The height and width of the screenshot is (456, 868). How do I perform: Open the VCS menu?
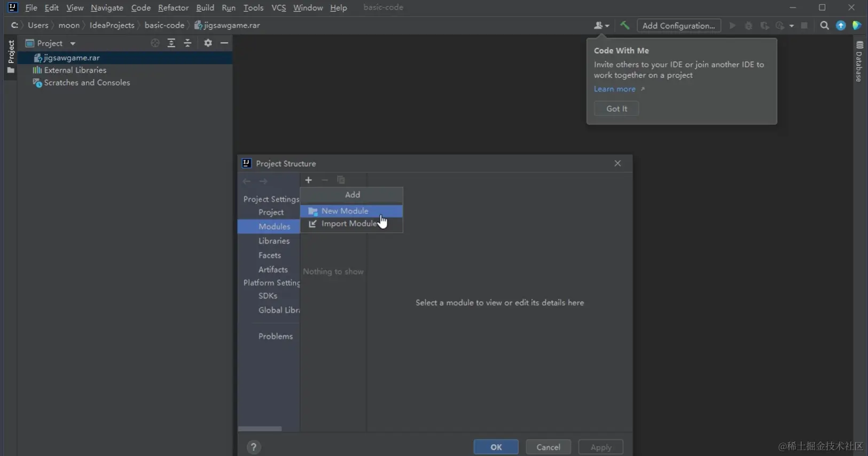(x=278, y=7)
